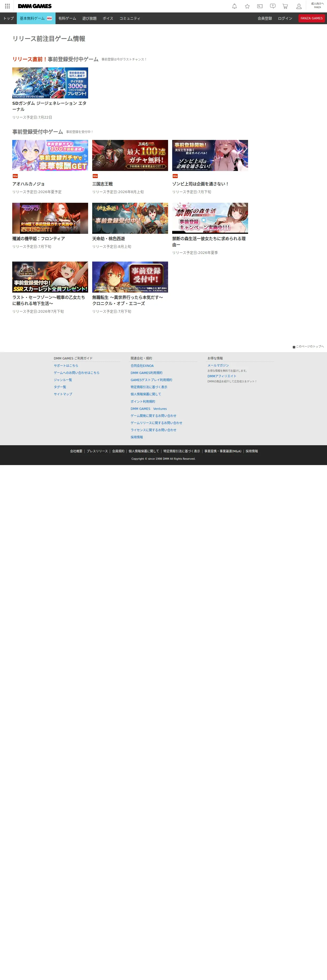Open the コミュニティ tab

pyautogui.click(x=130, y=18)
